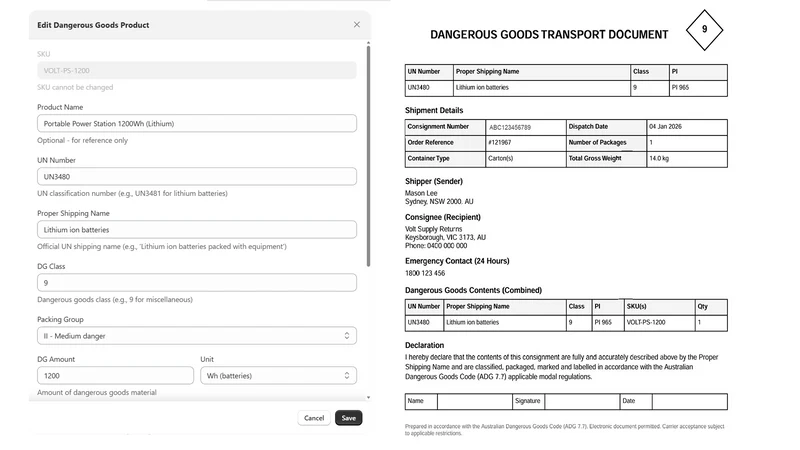Click the empty Name box in declaration
This screenshot has height=450, width=800.
point(474,401)
